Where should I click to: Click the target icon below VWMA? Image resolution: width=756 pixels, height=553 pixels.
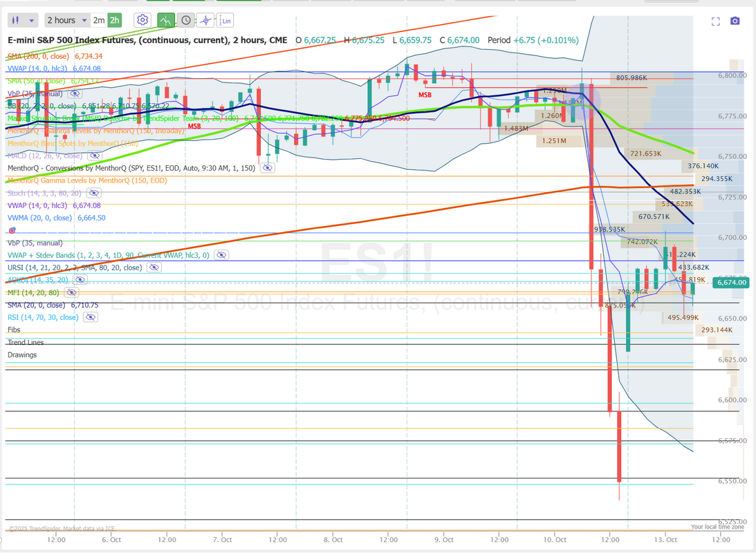pyautogui.click(x=12, y=230)
